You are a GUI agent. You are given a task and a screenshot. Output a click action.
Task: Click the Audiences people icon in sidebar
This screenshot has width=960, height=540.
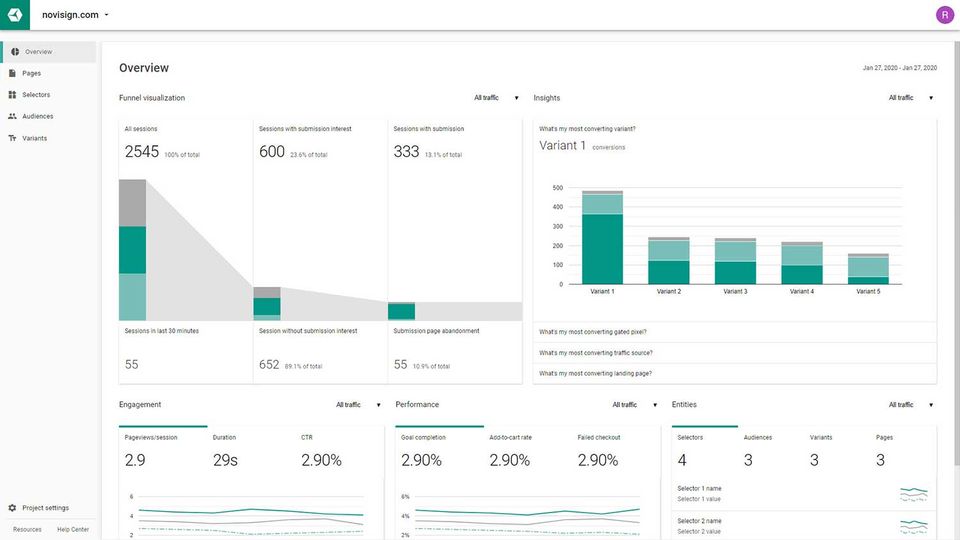tap(12, 116)
